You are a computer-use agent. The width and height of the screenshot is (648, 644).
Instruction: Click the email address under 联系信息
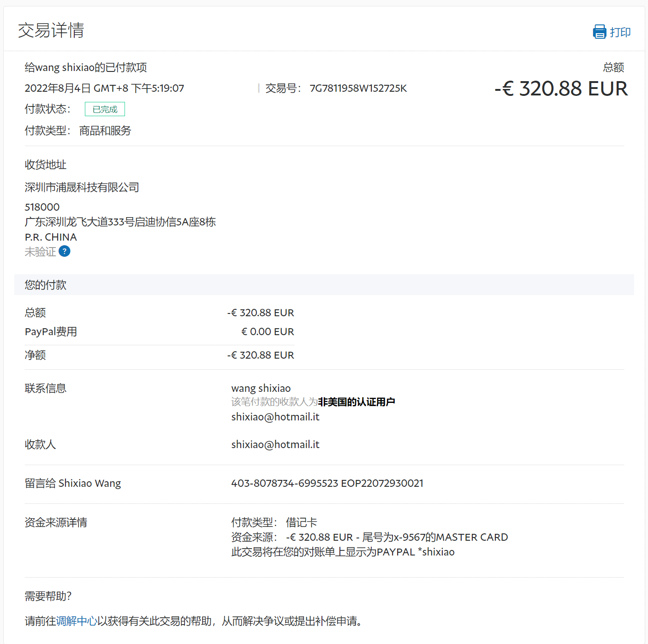point(275,417)
